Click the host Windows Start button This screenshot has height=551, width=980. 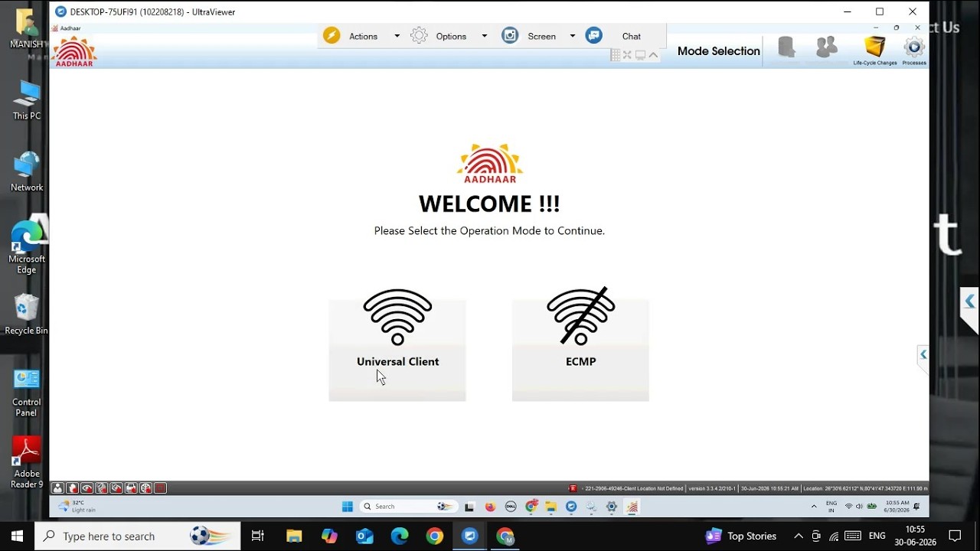point(17,536)
